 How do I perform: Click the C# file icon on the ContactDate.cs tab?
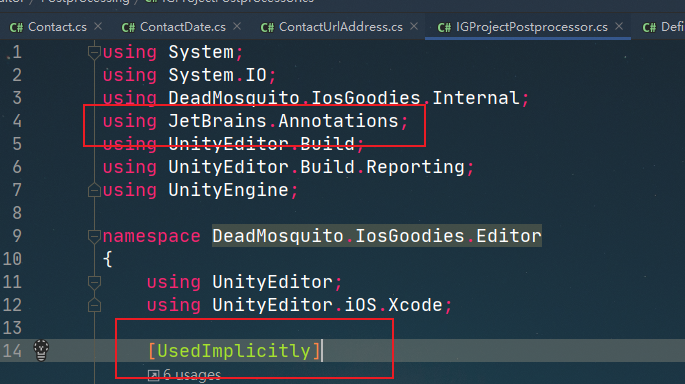[128, 28]
